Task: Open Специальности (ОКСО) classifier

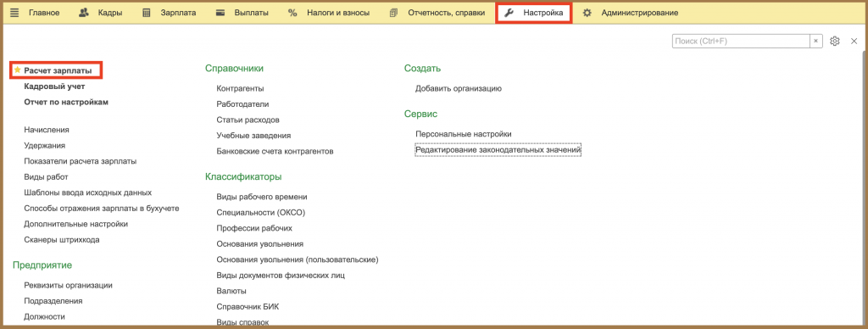Action: coord(261,213)
